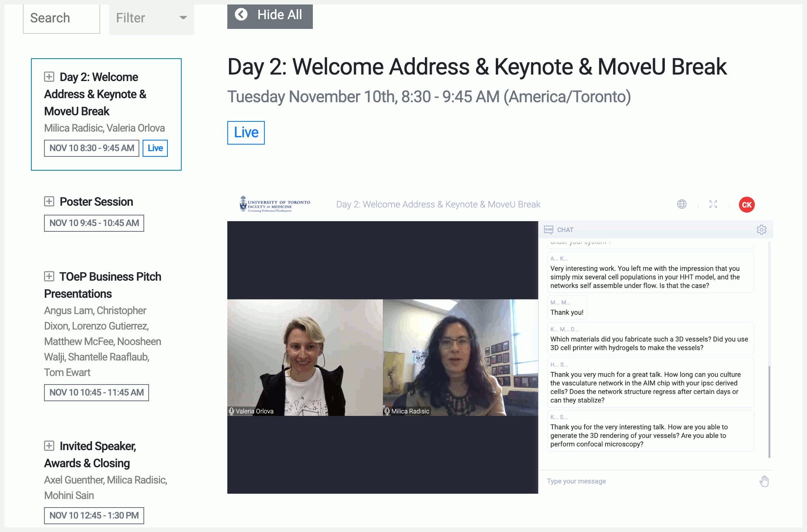Open chat settings gear icon
807x532 pixels.
(761, 230)
